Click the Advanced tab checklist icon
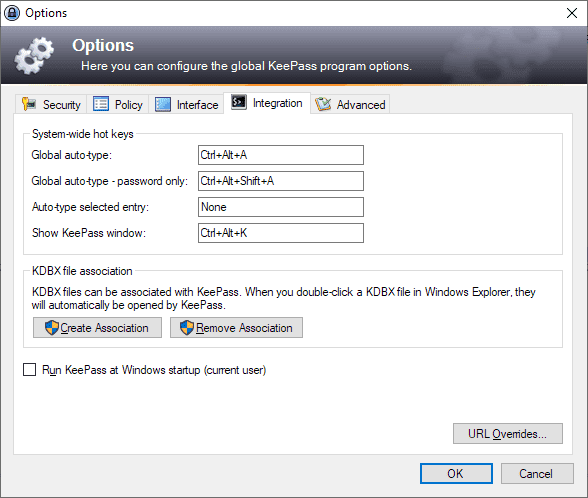 pyautogui.click(x=323, y=104)
